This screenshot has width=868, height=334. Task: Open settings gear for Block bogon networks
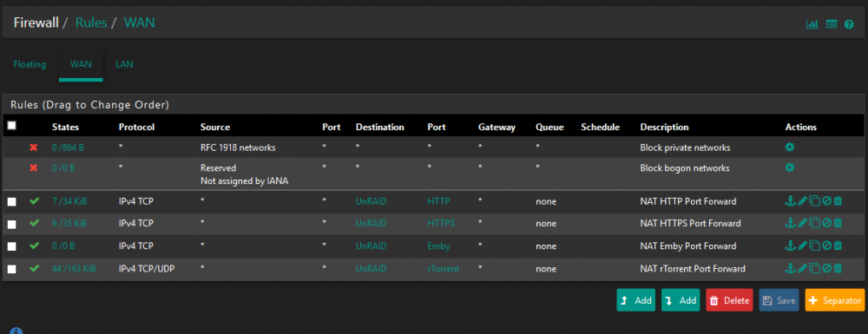pos(790,167)
